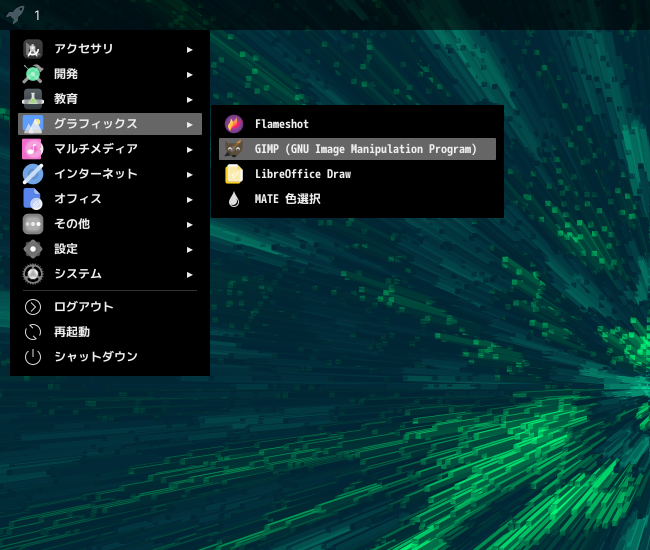650x550 pixels.
Task: Expand the アクセサリ submenu arrow
Action: (189, 50)
